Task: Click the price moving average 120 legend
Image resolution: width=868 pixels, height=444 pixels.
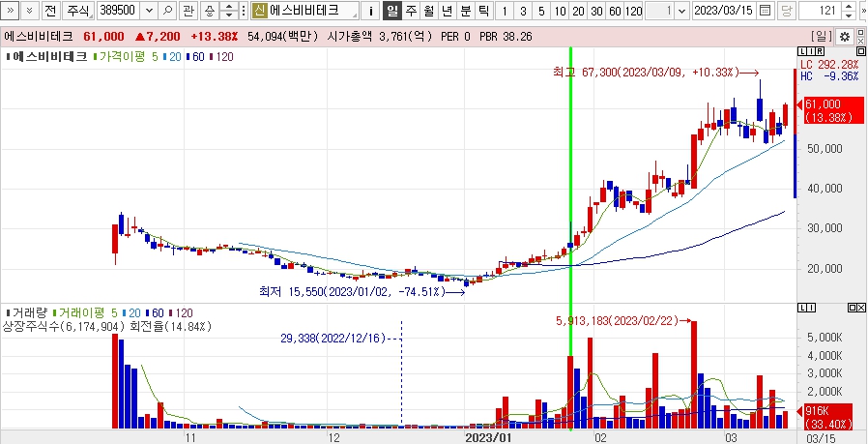Action: click(221, 56)
